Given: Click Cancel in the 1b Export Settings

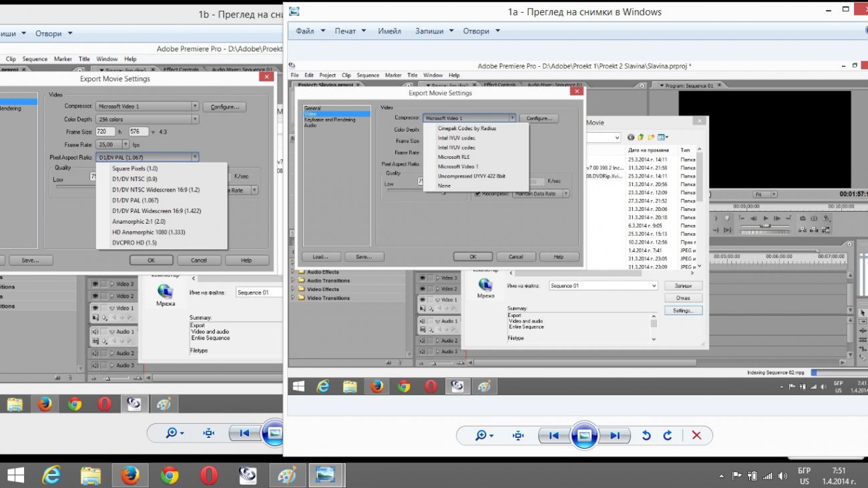Looking at the screenshot, I should (x=199, y=260).
